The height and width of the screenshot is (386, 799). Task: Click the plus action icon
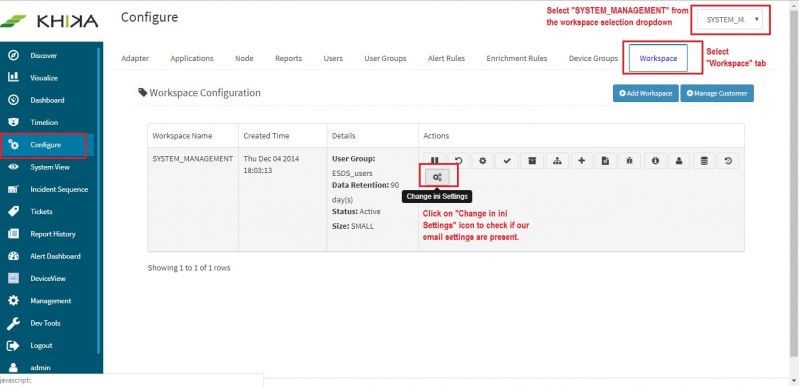tap(581, 161)
